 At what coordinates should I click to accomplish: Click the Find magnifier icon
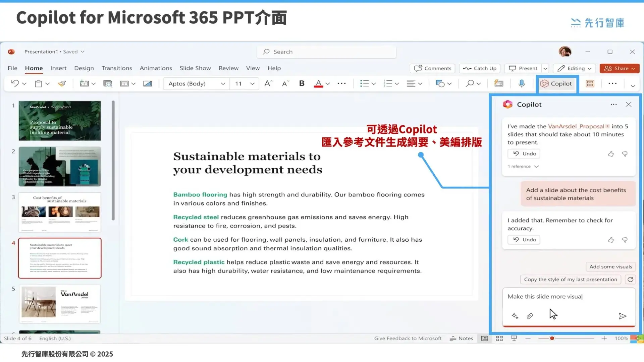click(470, 83)
